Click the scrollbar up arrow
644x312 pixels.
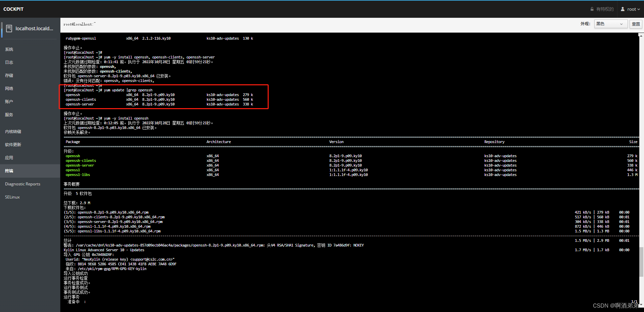[x=641, y=35]
